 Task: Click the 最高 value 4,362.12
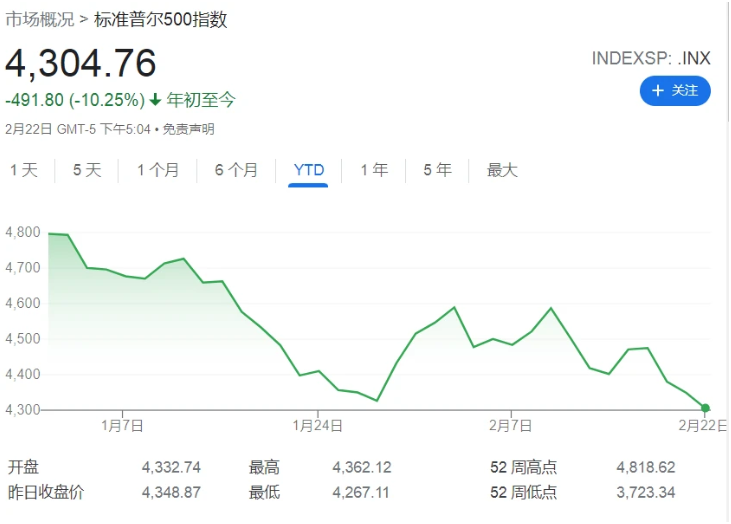pyautogui.click(x=362, y=467)
